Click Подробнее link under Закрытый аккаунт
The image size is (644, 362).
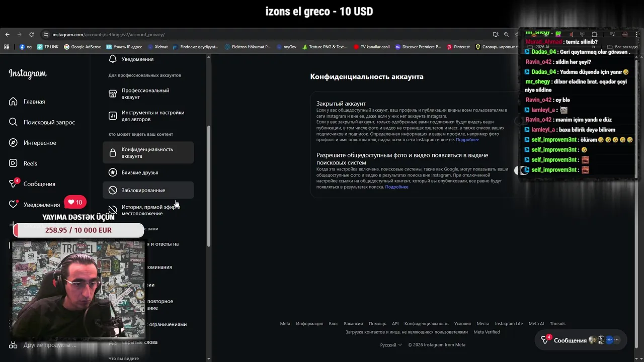467,140
